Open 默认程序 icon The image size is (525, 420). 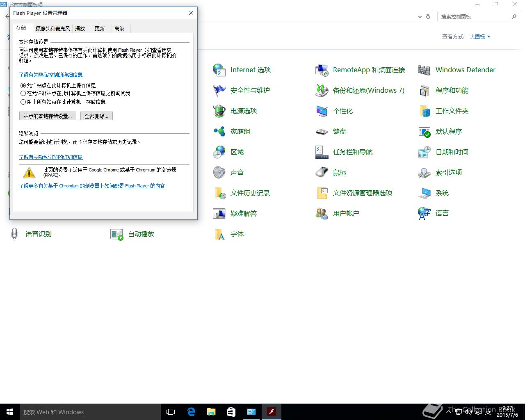pos(424,131)
